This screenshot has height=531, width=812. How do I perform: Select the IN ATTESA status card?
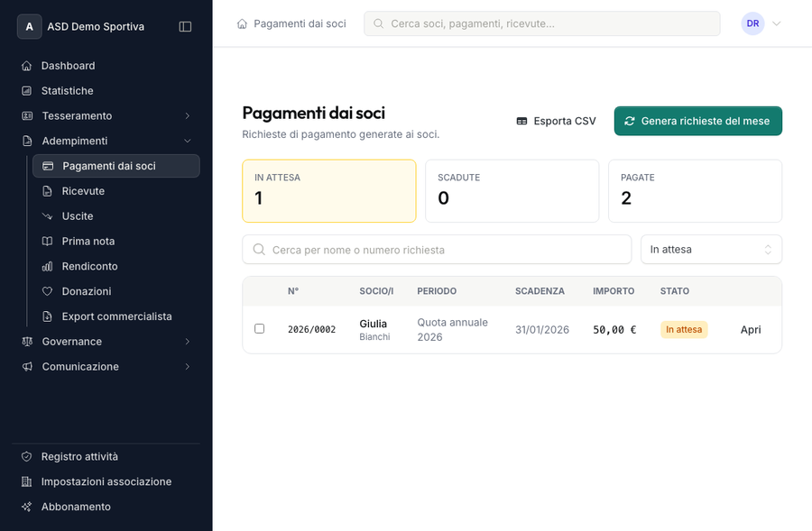[x=328, y=190]
